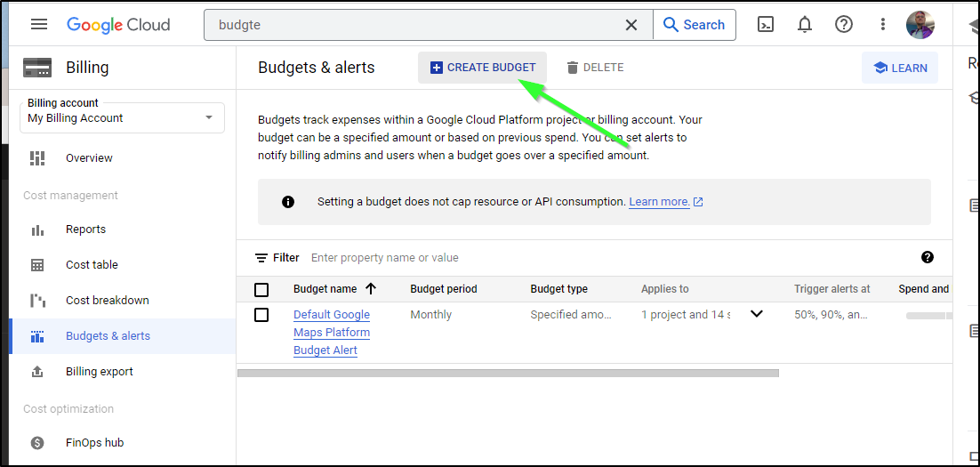Click the Budget period column header
Viewport: 980px width, 467px height.
tap(444, 289)
